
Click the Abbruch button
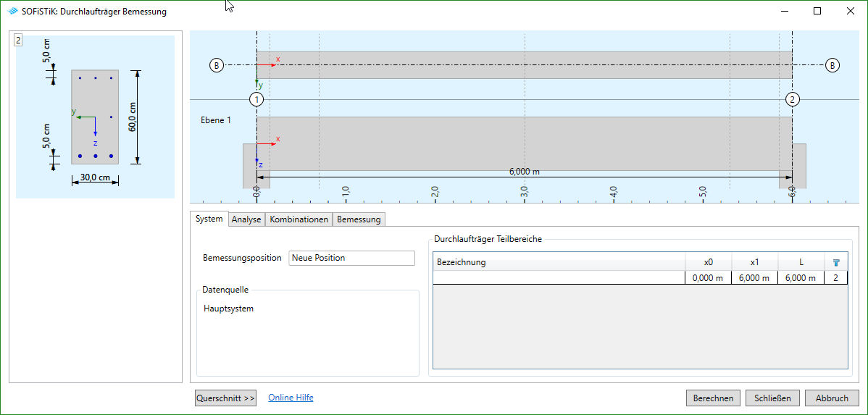coord(832,398)
